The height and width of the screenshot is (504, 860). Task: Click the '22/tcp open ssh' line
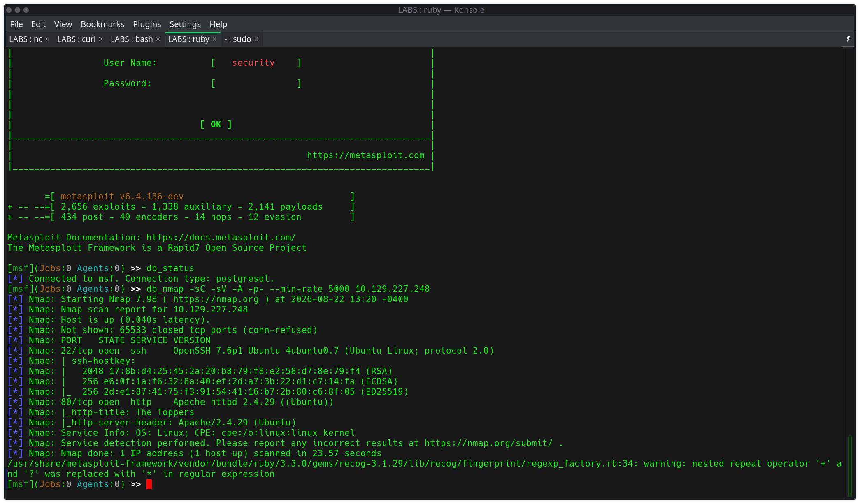pyautogui.click(x=251, y=351)
